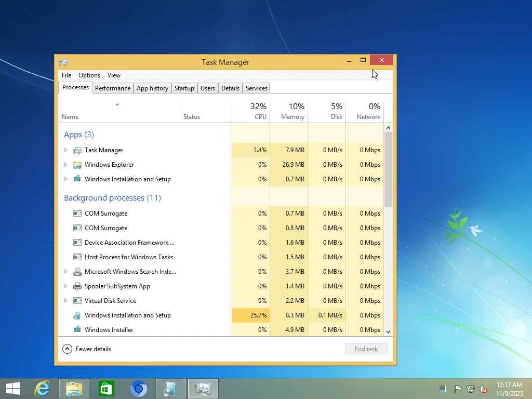Open the Action Center flag icon
The image size is (532, 399).
pos(458,389)
